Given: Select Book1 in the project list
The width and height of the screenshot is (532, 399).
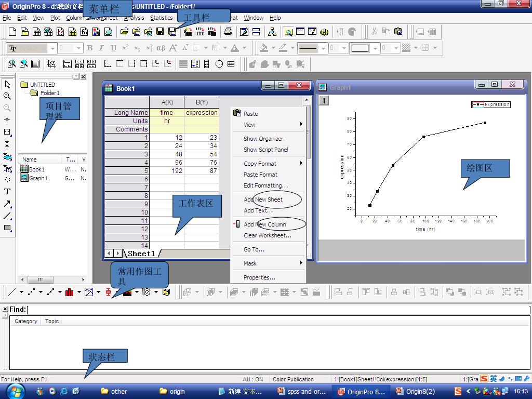Looking at the screenshot, I should (36, 169).
